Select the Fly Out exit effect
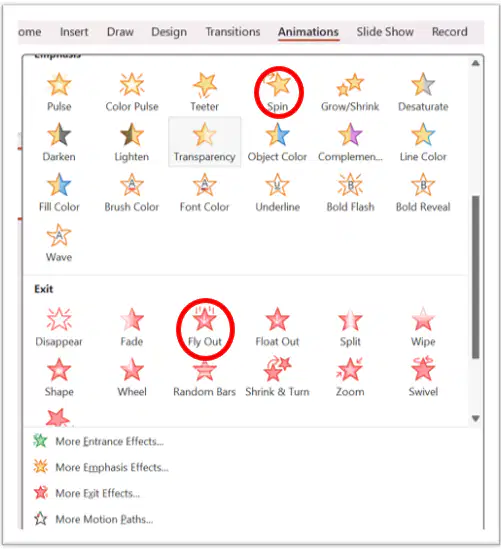Image resolution: width=501 pixels, height=549 pixels. tap(205, 329)
